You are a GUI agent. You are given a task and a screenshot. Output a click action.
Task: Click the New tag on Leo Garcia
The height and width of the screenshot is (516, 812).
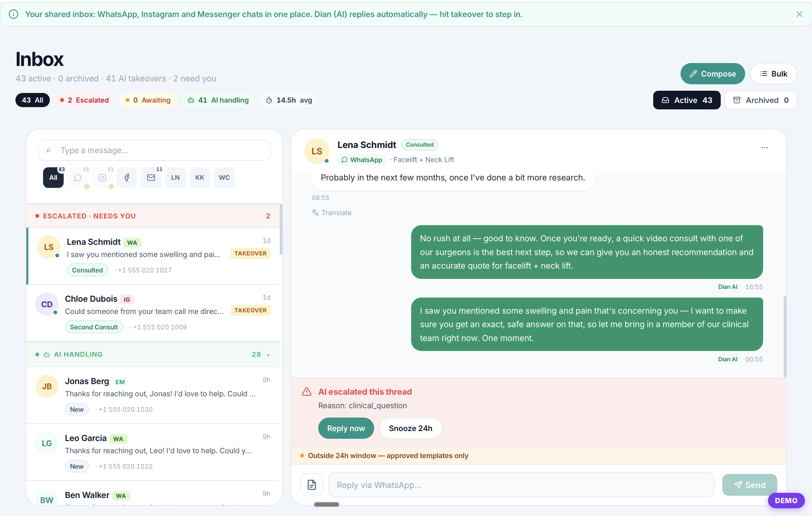77,466
